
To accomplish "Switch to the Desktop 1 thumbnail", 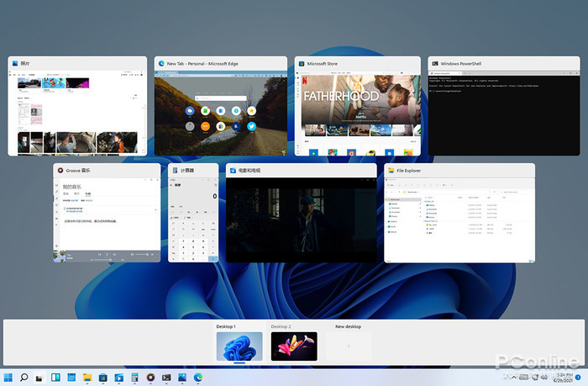I will [x=239, y=346].
